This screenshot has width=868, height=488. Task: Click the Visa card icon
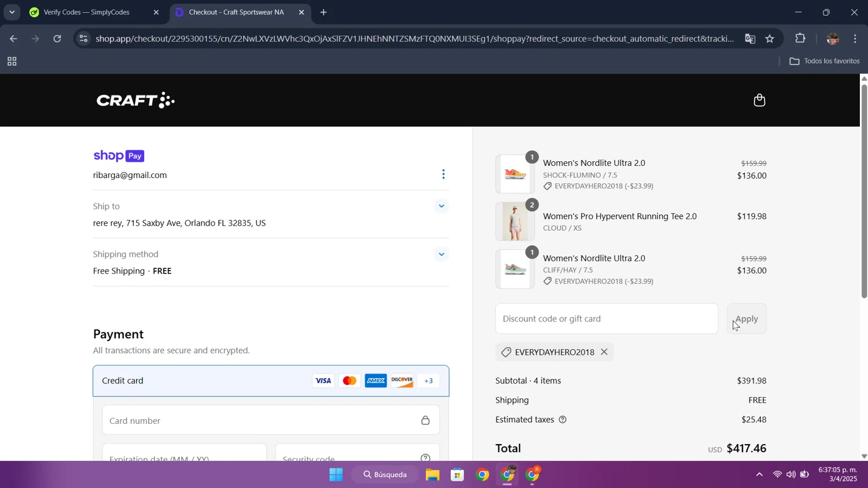pos(323,380)
